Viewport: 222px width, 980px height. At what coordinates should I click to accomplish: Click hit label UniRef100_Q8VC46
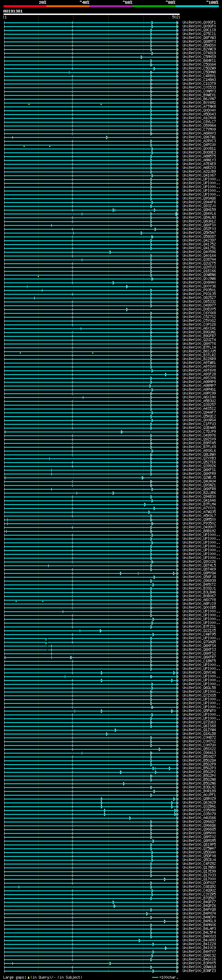click(x=199, y=673)
